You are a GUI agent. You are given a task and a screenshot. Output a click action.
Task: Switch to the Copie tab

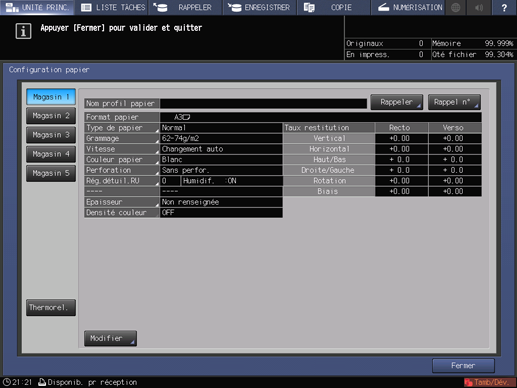coord(333,7)
